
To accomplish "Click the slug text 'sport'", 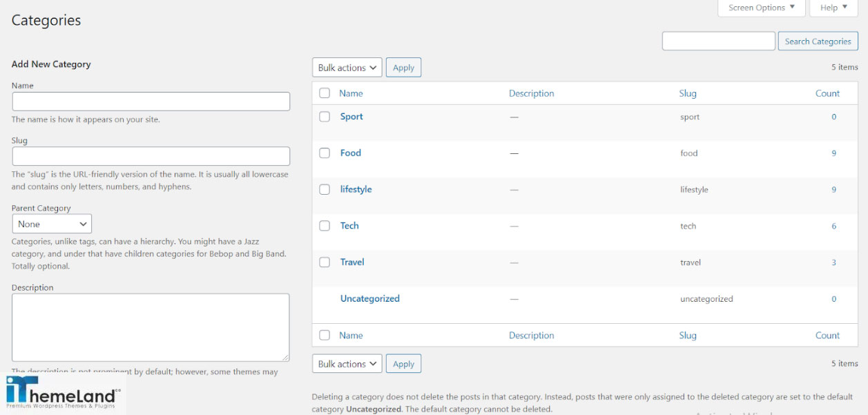I will (690, 117).
